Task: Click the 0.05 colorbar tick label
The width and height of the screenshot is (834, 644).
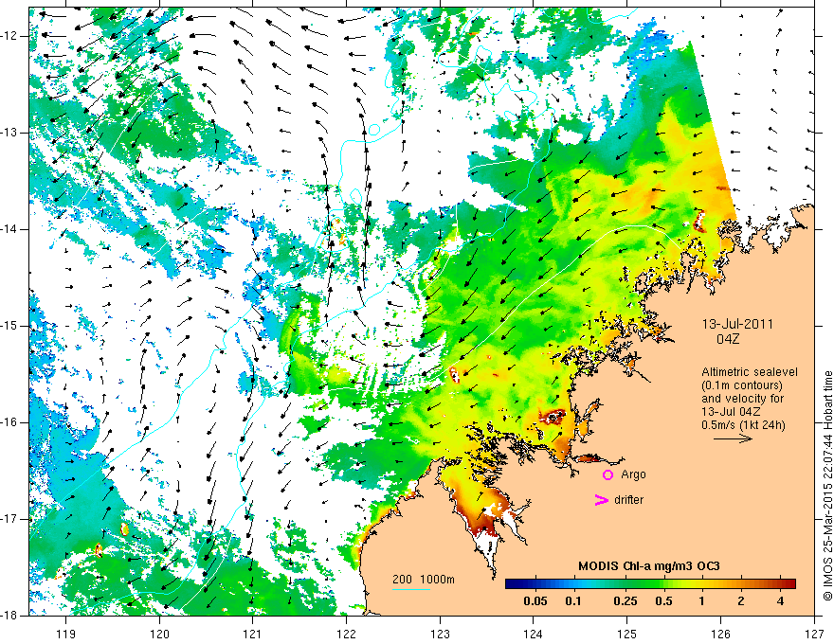Action: [x=535, y=601]
